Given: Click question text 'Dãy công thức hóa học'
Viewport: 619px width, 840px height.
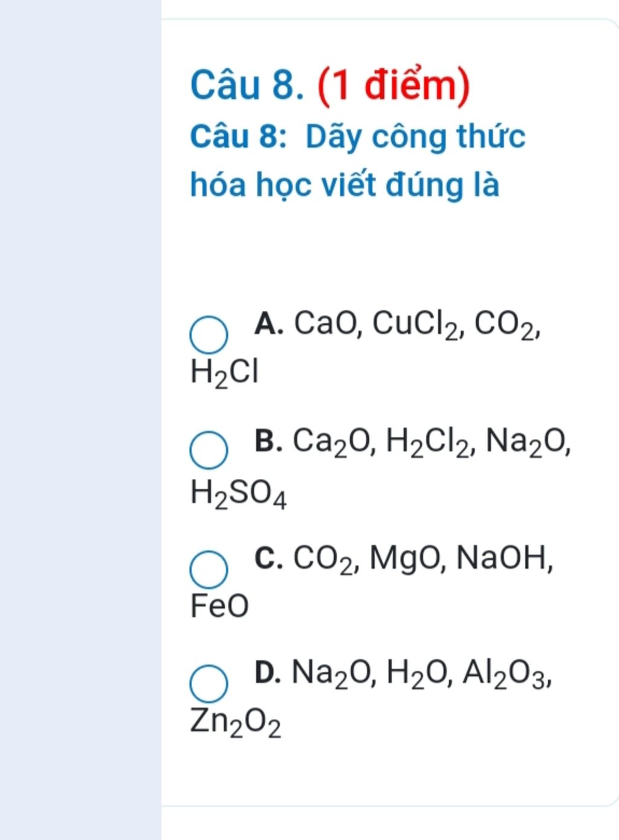Looking at the screenshot, I should [x=358, y=160].
